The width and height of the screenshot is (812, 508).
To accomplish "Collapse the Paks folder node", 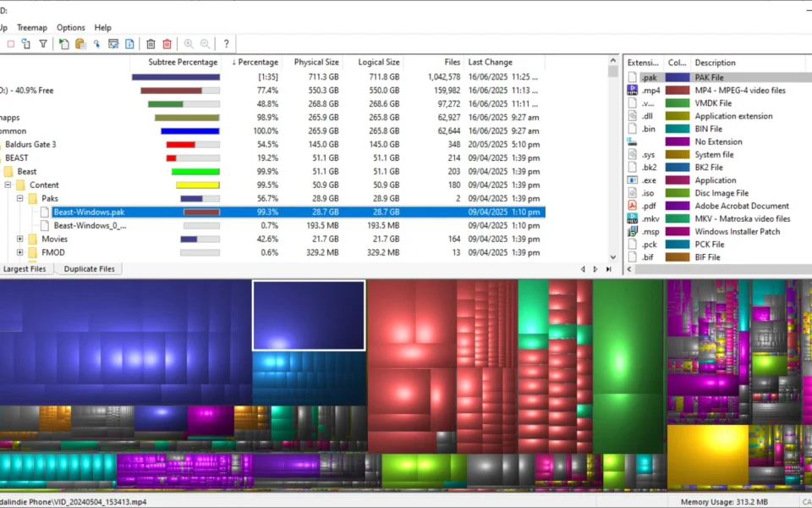I will (19, 198).
